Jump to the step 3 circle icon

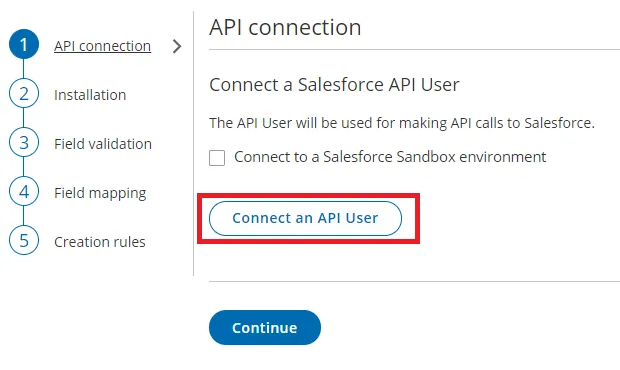[x=24, y=143]
